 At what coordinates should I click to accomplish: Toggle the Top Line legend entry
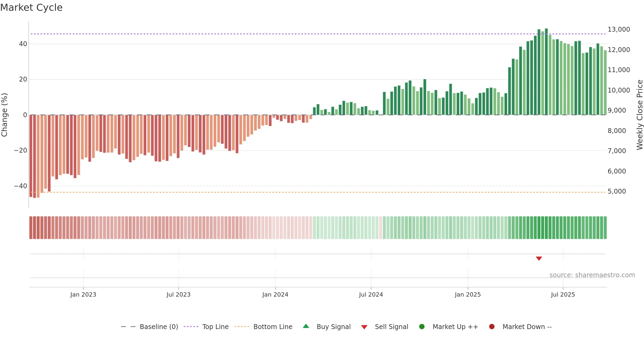[x=206, y=327]
